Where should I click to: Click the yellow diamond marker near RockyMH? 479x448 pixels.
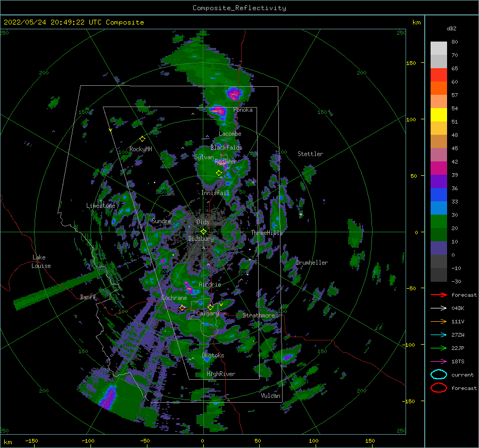click(x=142, y=139)
